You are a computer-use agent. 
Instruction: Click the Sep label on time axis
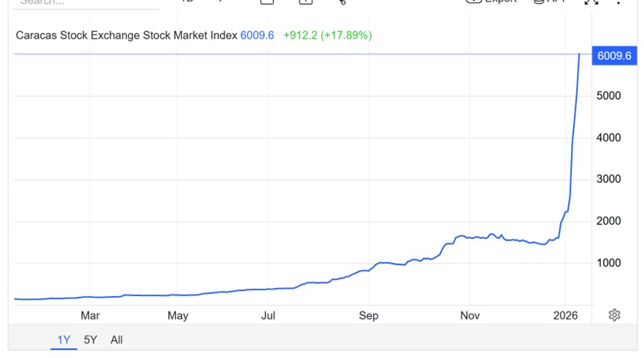tap(369, 315)
